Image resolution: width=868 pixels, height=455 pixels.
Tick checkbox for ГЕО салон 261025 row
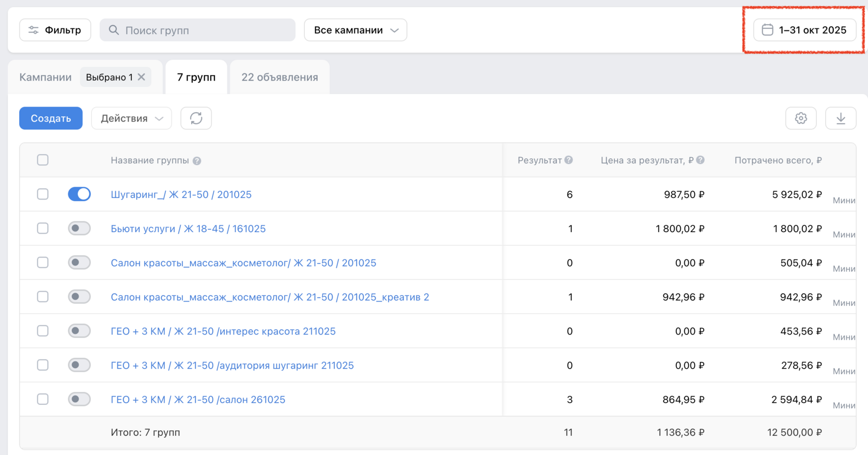click(x=43, y=399)
